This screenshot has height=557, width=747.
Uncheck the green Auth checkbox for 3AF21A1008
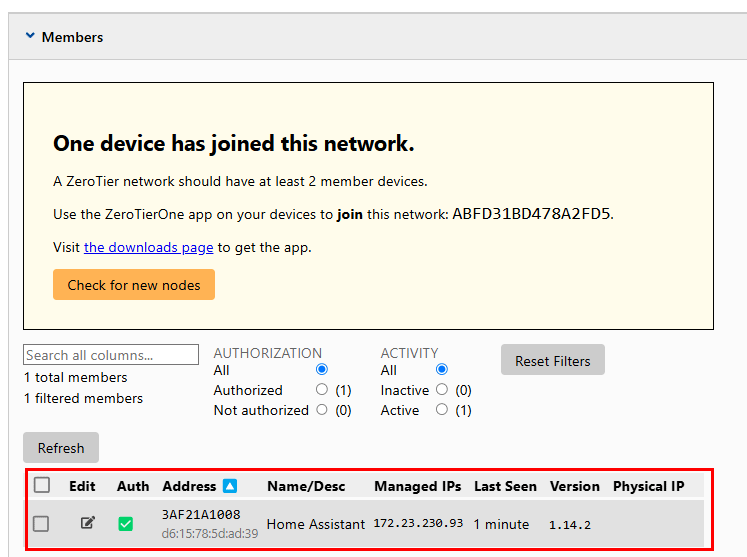(126, 523)
